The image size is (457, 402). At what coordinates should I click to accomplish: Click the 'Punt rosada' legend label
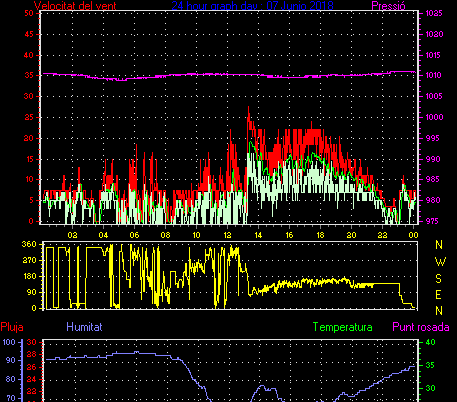[421, 327]
